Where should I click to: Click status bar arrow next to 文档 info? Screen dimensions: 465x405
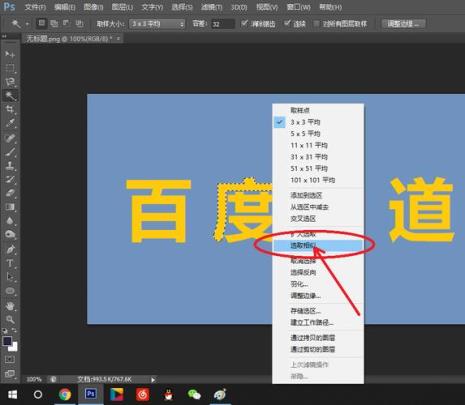(153, 379)
